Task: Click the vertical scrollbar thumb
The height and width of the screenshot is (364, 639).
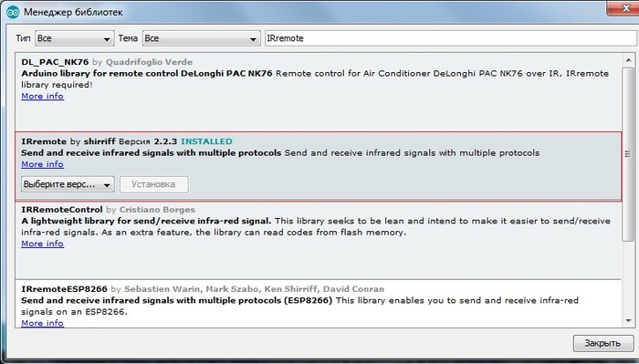Action: [628, 154]
